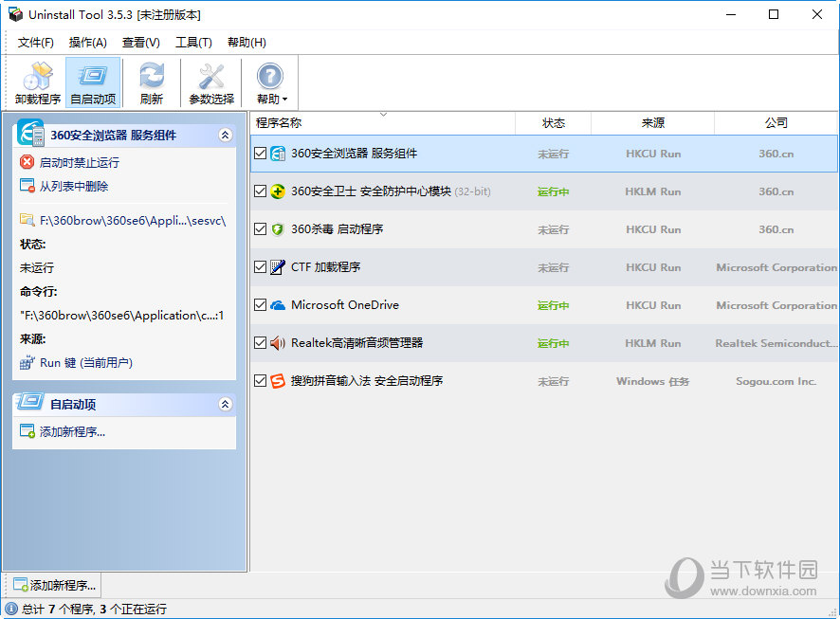The width and height of the screenshot is (840, 619).
Task: Sort by the 程序名称 column header
Action: click(x=382, y=123)
